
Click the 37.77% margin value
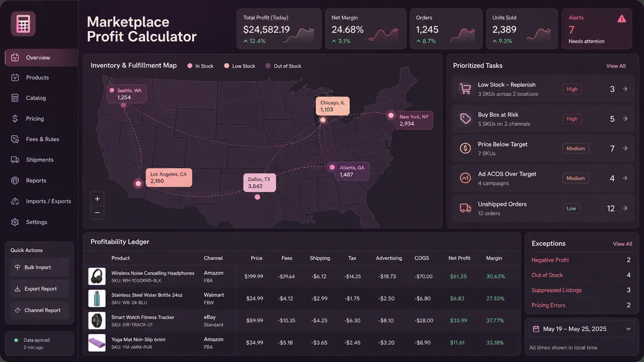495,321
